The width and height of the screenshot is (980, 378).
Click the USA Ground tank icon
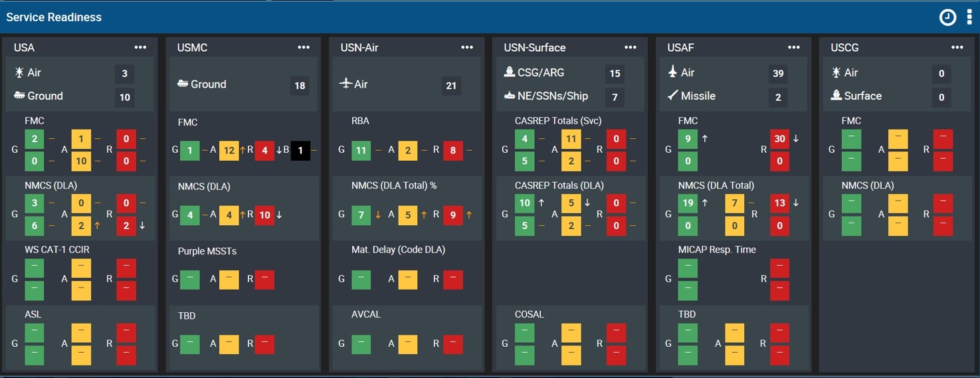click(x=19, y=96)
